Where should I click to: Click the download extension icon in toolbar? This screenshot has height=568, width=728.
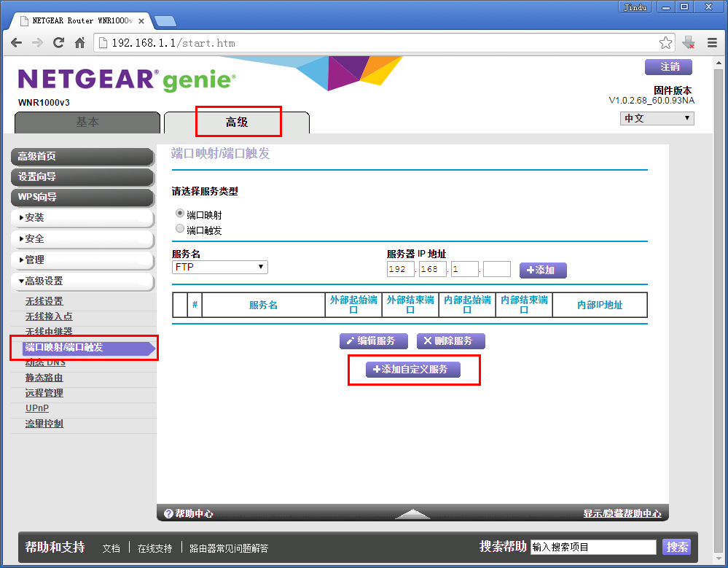689,43
